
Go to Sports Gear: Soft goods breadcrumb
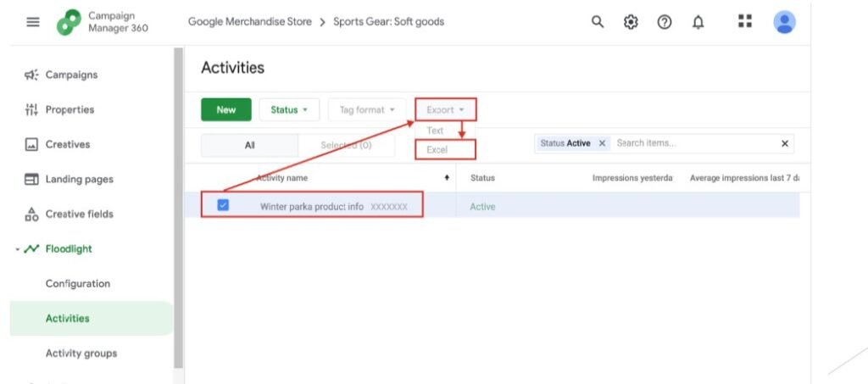[x=388, y=22]
